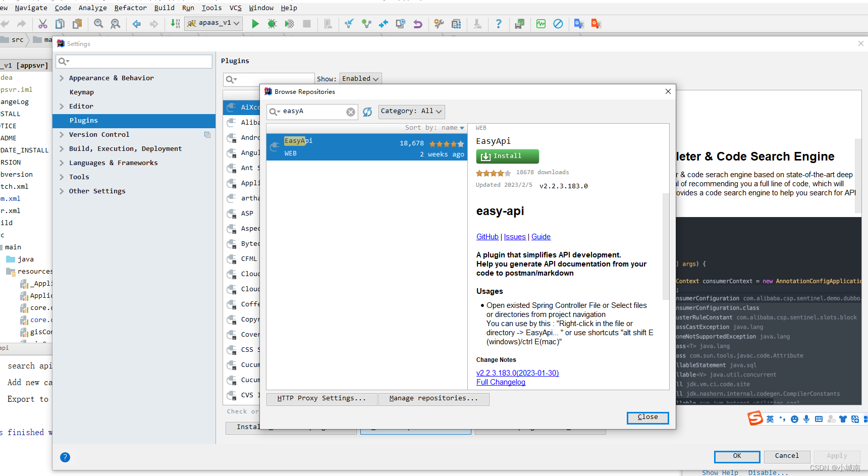868x476 pixels.
Task: Click the Manage repositories... button
Action: (433, 399)
